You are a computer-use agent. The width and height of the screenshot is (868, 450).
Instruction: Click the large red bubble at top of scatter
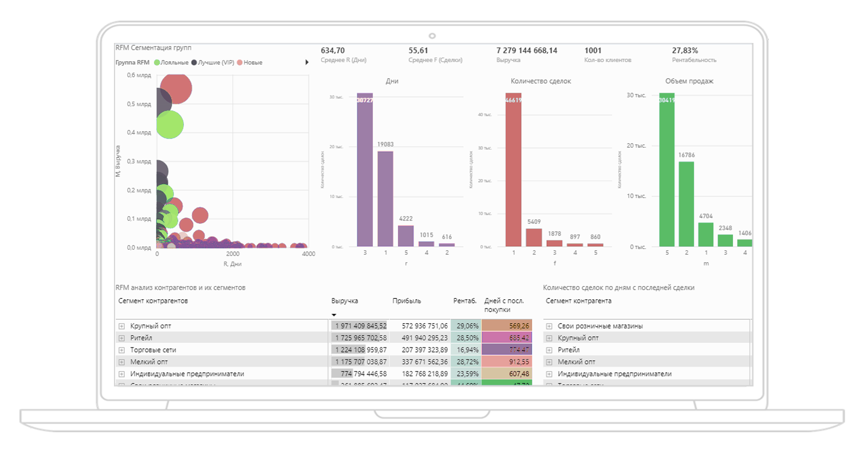click(x=176, y=88)
